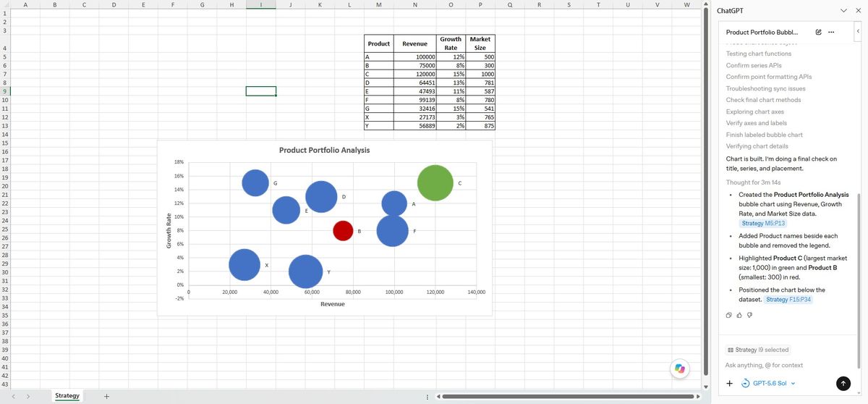The height and width of the screenshot is (404, 868).
Task: Click the Growth Rate axis title
Action: click(169, 230)
